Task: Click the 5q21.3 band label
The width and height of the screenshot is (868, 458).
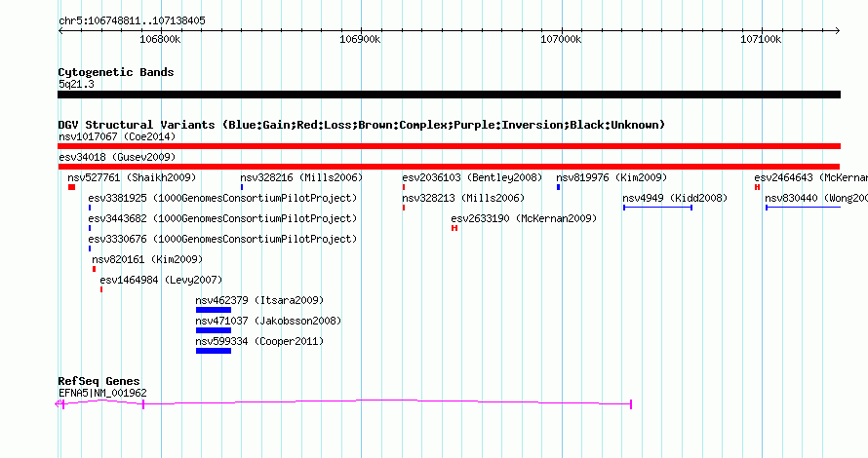Action: tap(76, 84)
